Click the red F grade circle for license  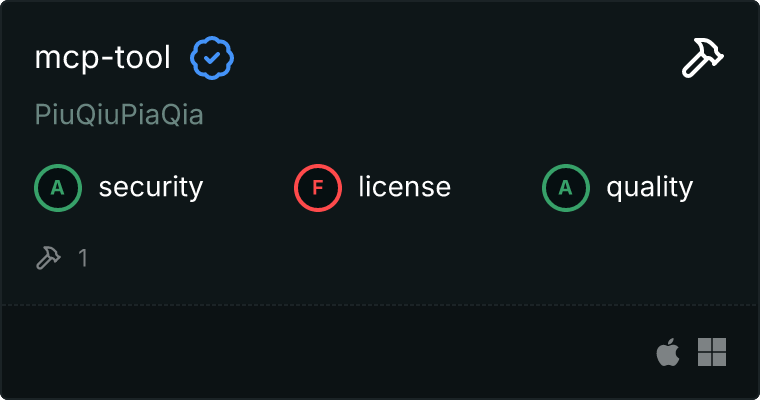pyautogui.click(x=318, y=187)
